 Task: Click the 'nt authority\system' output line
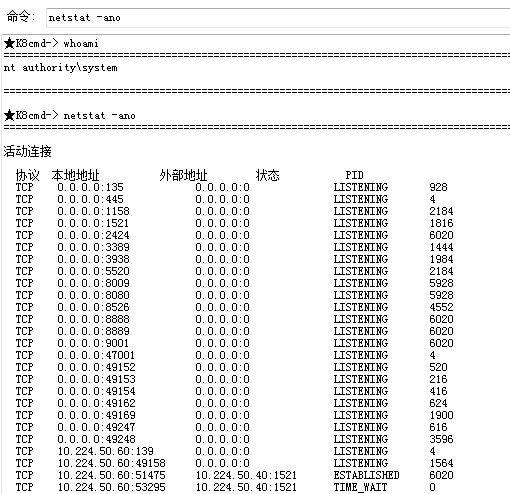(x=60, y=68)
